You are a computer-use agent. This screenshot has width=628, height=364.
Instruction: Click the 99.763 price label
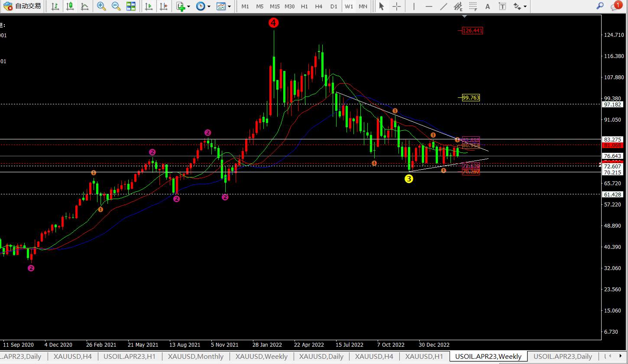(471, 98)
